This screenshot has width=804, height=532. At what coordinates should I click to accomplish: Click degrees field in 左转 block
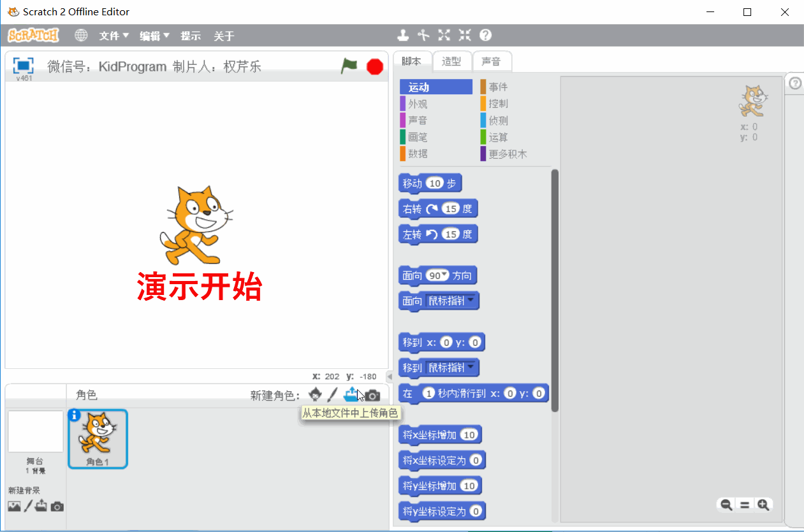click(451, 234)
